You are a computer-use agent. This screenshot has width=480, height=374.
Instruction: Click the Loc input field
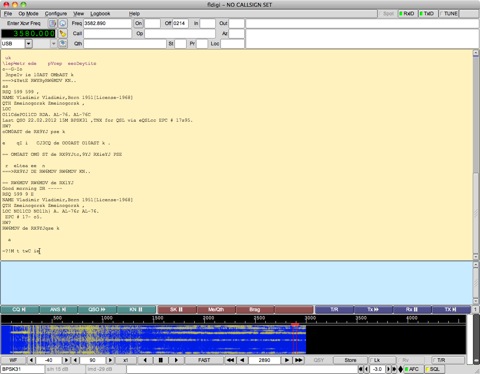coord(232,44)
